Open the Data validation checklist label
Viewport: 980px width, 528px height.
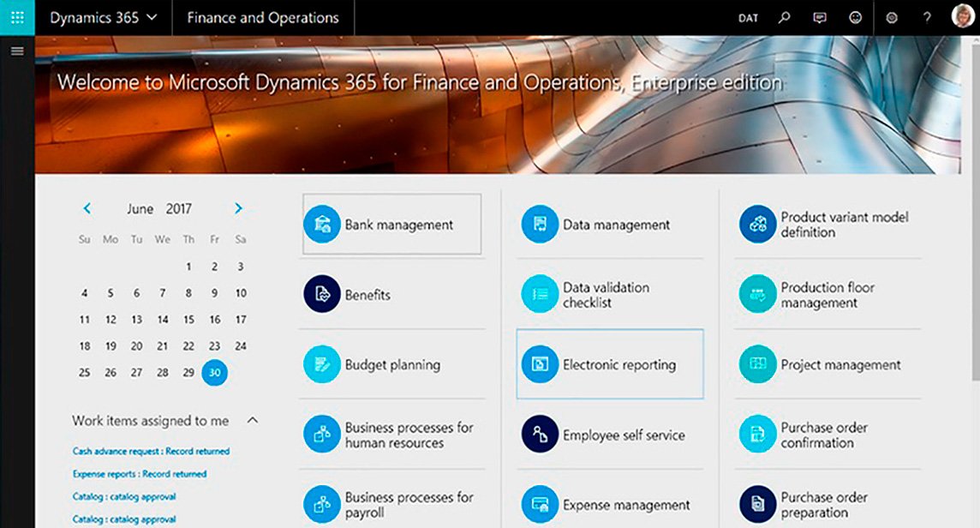tap(607, 295)
